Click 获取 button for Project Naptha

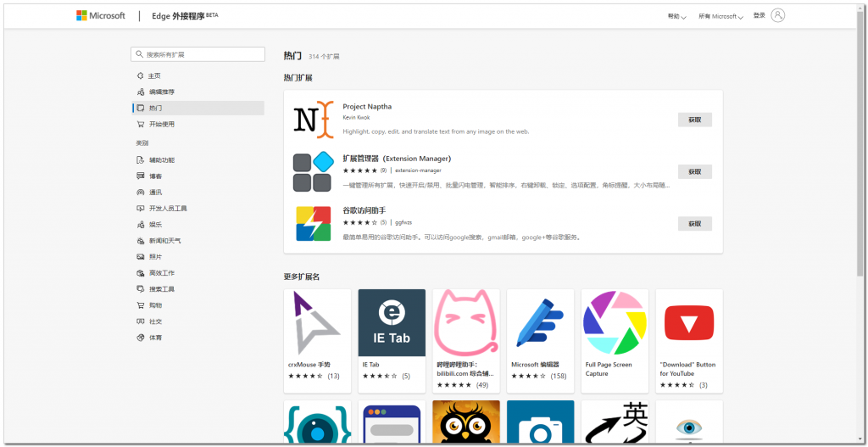tap(694, 120)
